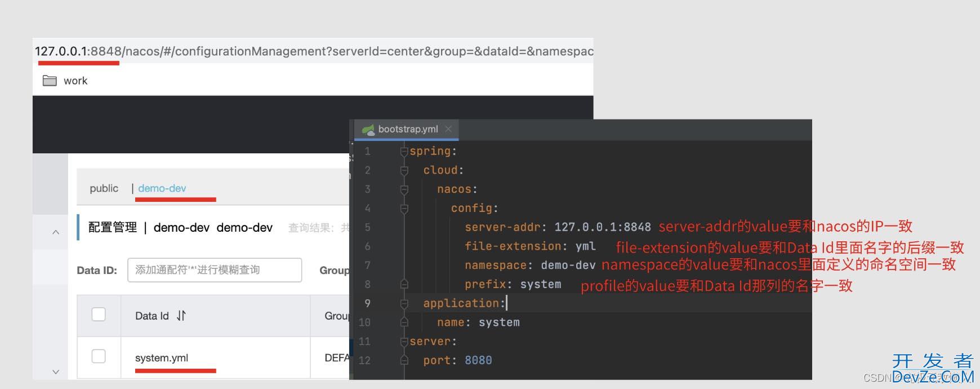This screenshot has width=980, height=389.
Task: Click the fold end marker at line 10
Action: 404,322
